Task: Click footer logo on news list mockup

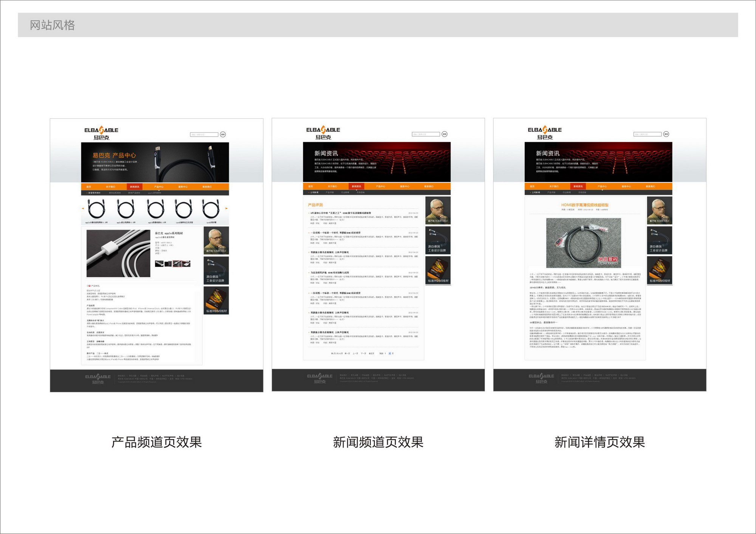Action: 319,379
